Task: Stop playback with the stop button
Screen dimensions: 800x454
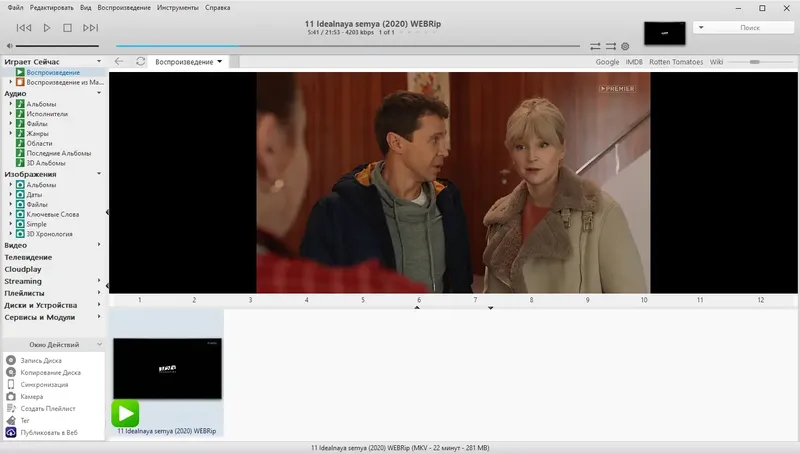Action: (67, 28)
